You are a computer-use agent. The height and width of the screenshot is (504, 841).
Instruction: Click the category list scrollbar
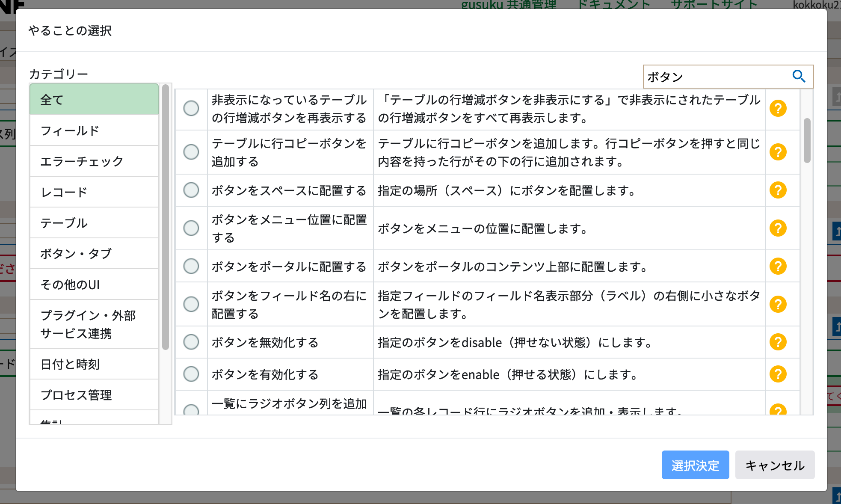coord(165,214)
